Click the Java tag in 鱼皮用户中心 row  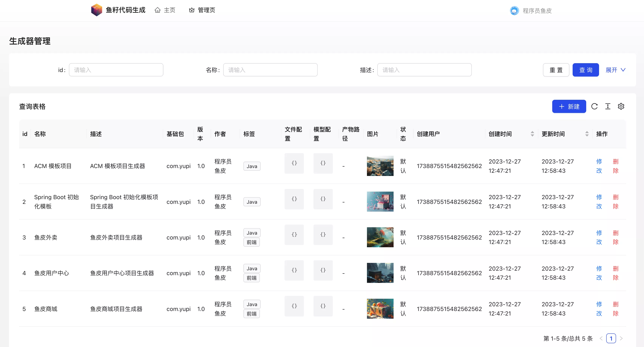pos(252,268)
